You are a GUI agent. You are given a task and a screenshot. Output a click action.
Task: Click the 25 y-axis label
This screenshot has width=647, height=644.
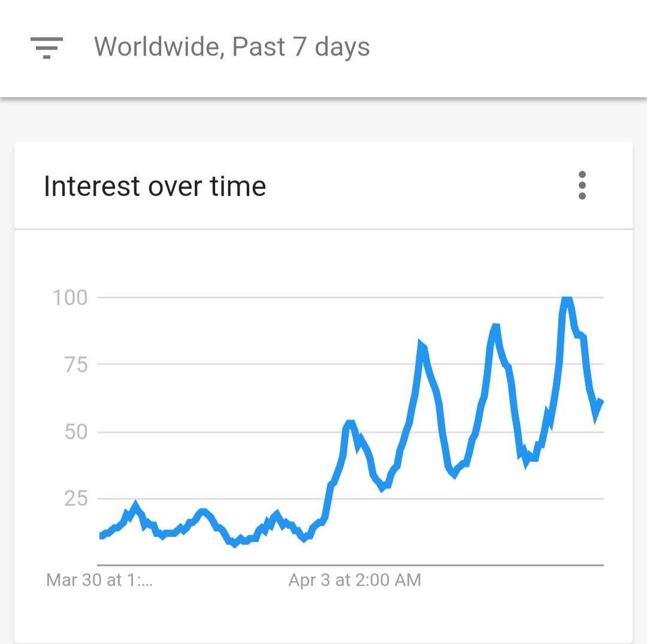click(x=76, y=498)
